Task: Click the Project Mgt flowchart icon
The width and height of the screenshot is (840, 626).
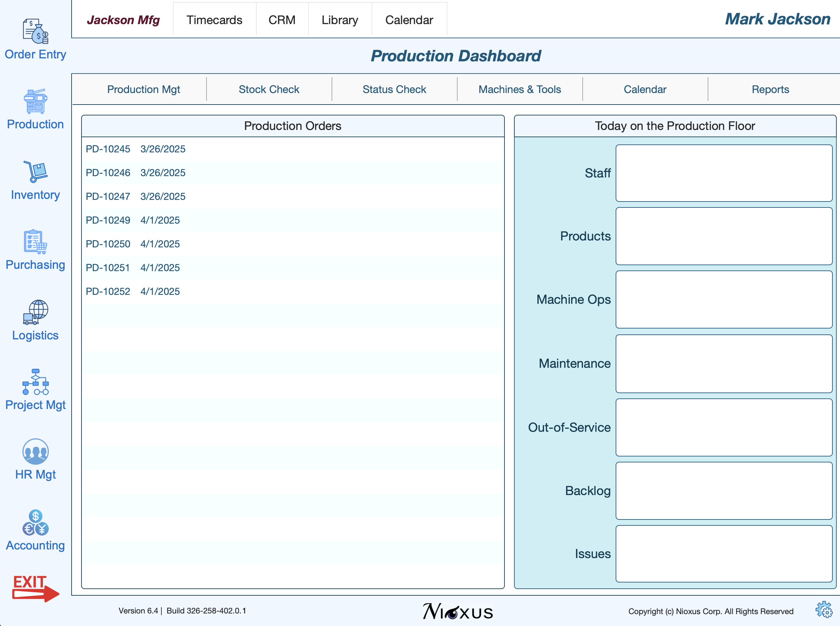Action: (x=35, y=382)
